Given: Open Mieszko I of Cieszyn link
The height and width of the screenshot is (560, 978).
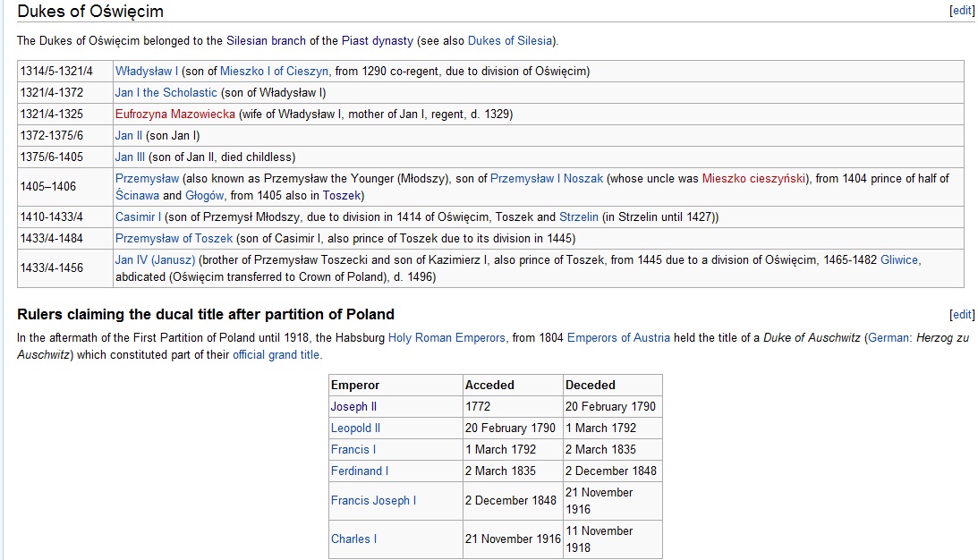Looking at the screenshot, I should (x=275, y=71).
